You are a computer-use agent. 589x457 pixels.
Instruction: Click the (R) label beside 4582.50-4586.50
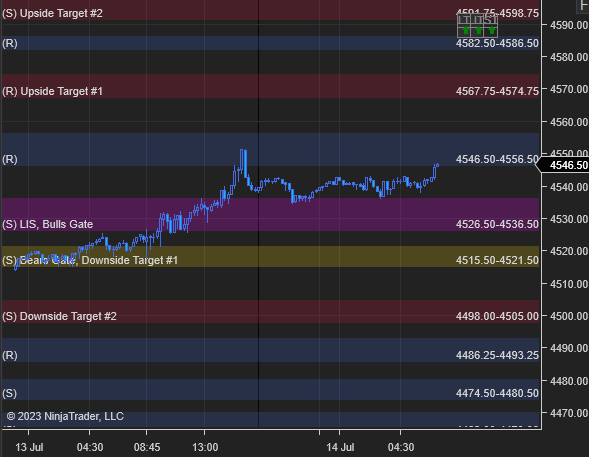[x=10, y=44]
